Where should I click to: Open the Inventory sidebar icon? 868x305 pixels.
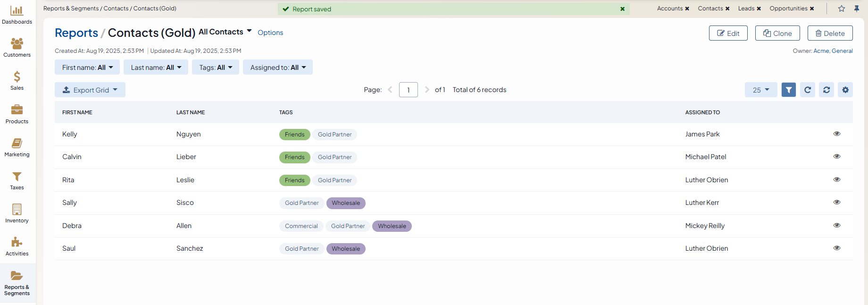(x=17, y=213)
